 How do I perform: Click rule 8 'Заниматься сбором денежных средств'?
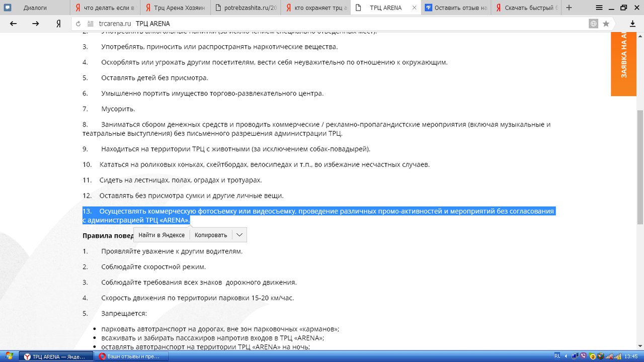pos(316,129)
